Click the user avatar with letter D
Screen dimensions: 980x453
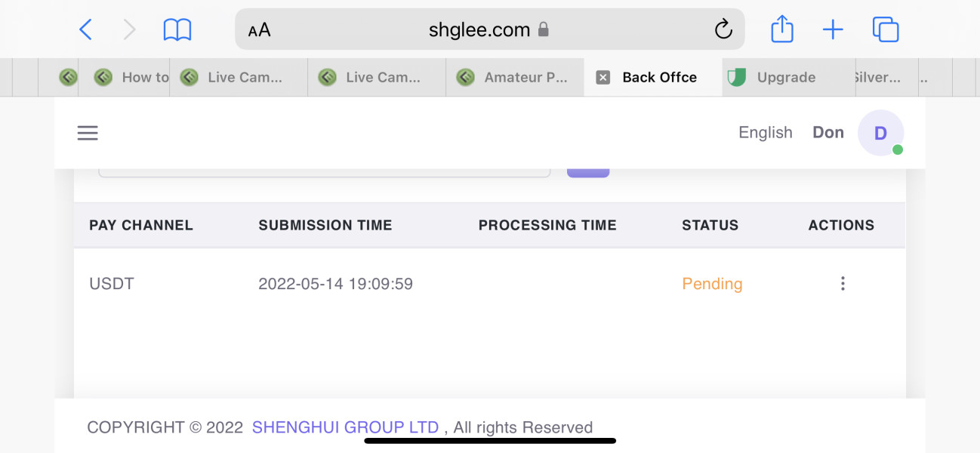pyautogui.click(x=880, y=133)
